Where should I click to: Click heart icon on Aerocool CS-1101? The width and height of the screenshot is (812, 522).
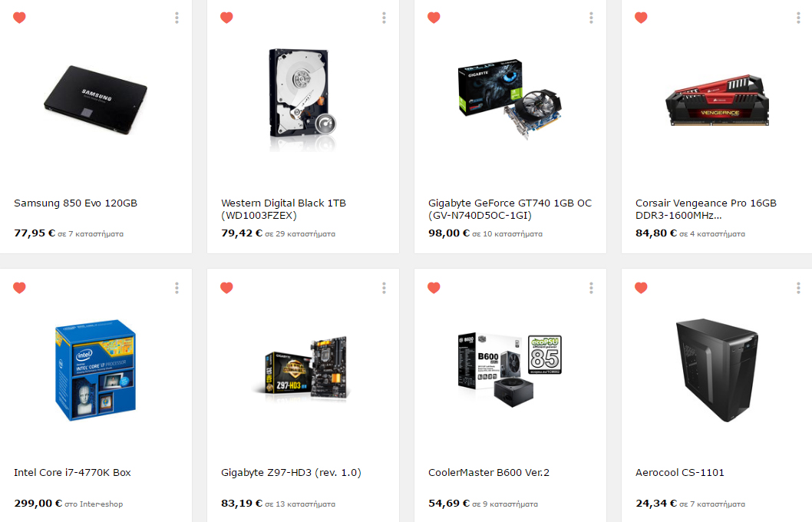(641, 287)
